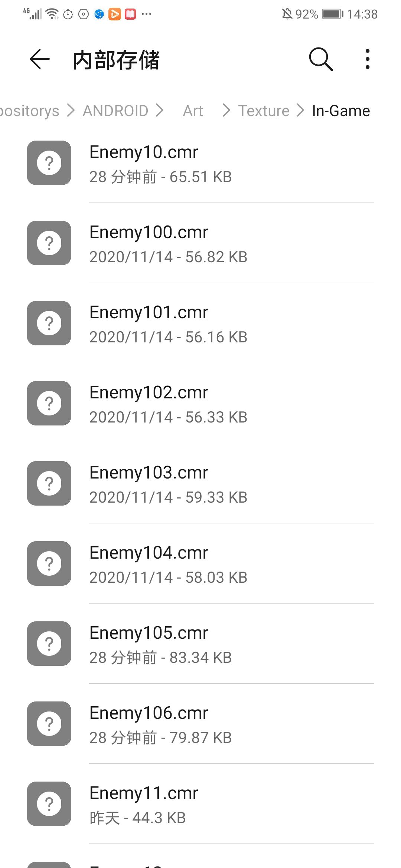Tap the unknown file icon for Enemy10.cmr
The width and height of the screenshot is (401, 868).
click(x=49, y=163)
